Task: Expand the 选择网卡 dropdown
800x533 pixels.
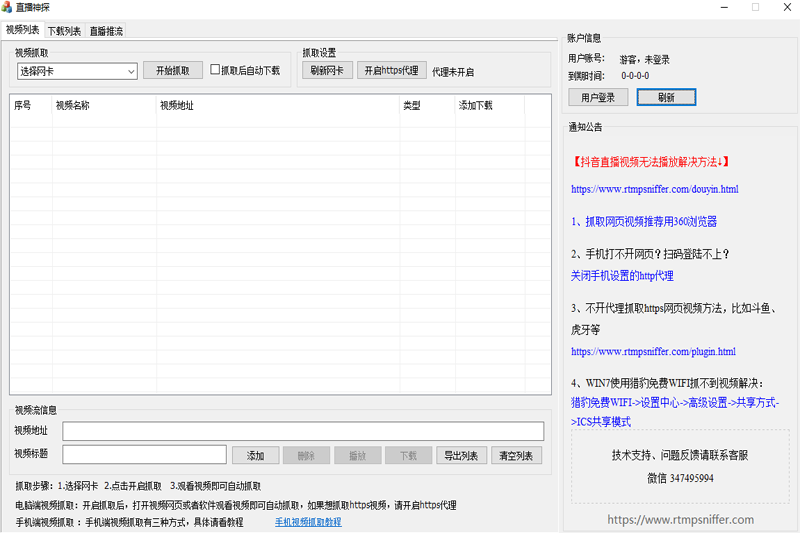Action: point(77,71)
